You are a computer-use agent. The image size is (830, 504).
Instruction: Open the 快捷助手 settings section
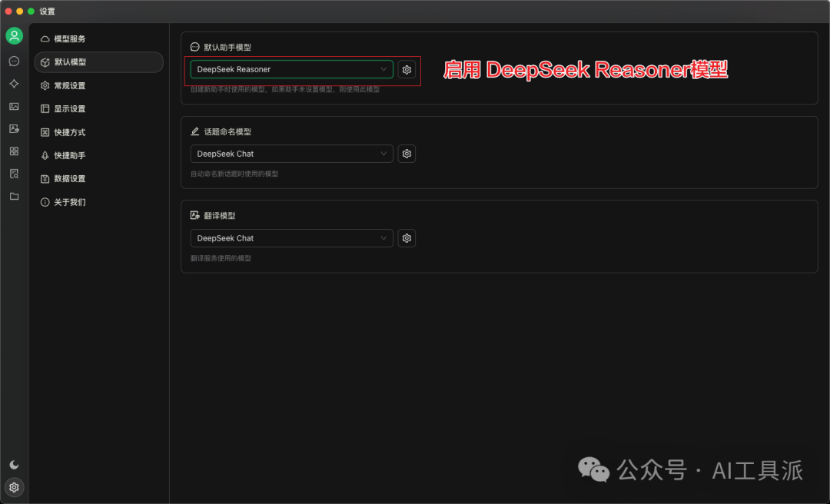click(x=98, y=155)
